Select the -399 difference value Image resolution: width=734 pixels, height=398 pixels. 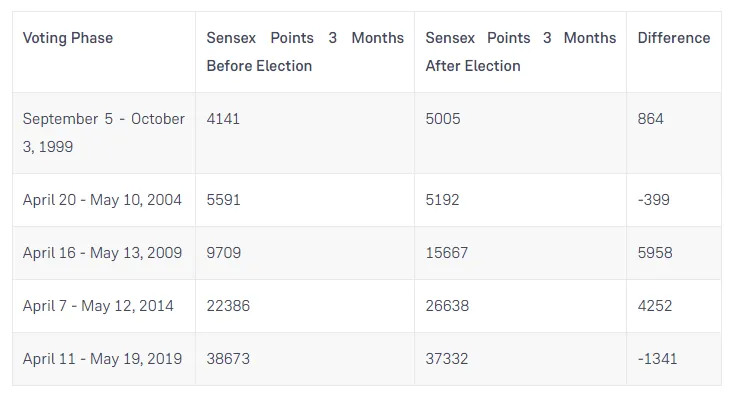(x=653, y=200)
